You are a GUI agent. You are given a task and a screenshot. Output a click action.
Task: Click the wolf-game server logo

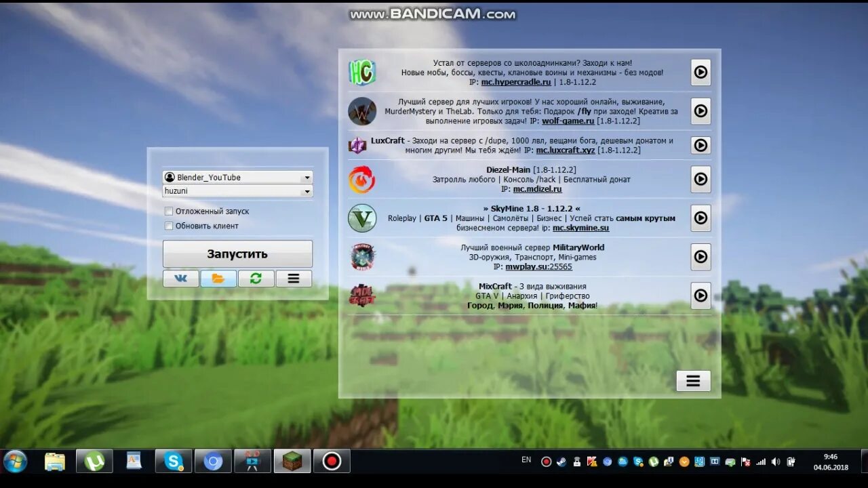pos(362,111)
